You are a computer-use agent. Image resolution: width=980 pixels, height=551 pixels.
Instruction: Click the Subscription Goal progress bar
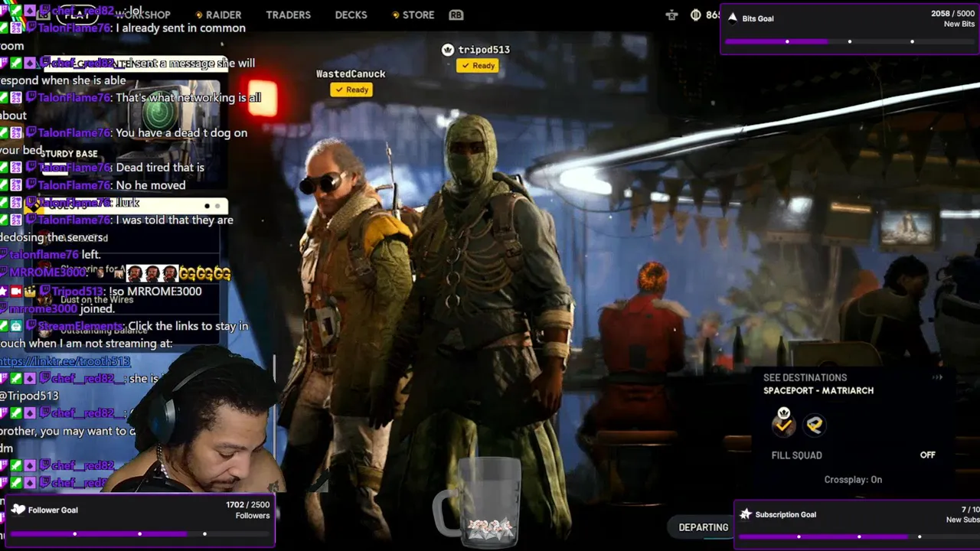coord(859,536)
